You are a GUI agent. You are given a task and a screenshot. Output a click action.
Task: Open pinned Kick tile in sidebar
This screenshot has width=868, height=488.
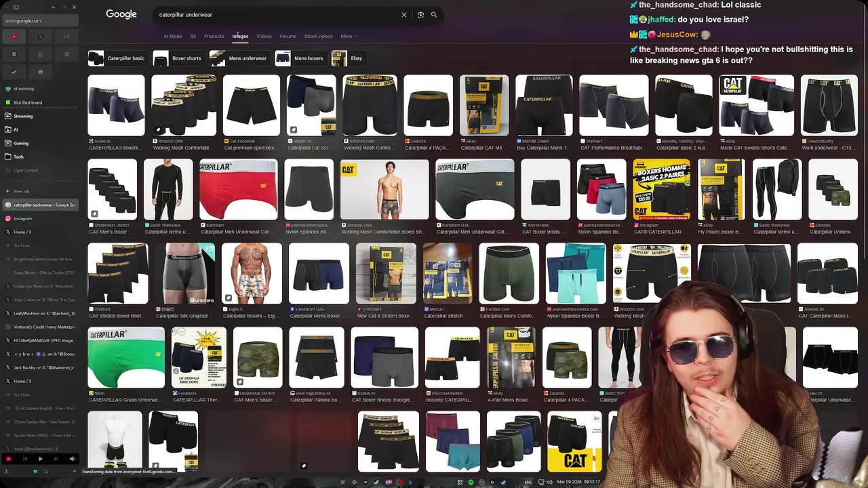click(14, 54)
